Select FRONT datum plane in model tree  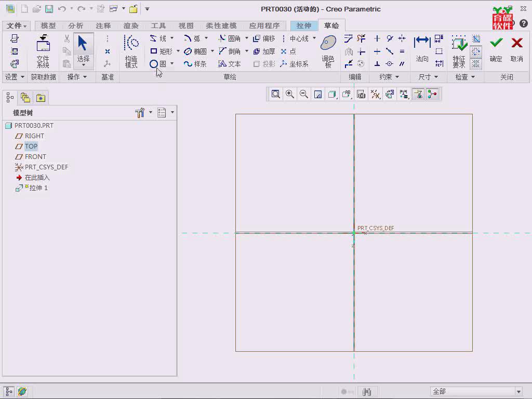point(35,157)
